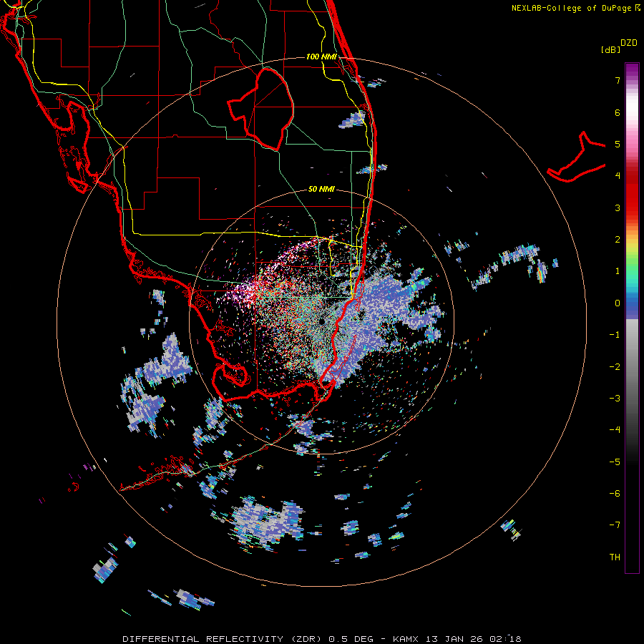Click the color scale label 1
The width and height of the screenshot is (644, 644).
[618, 271]
